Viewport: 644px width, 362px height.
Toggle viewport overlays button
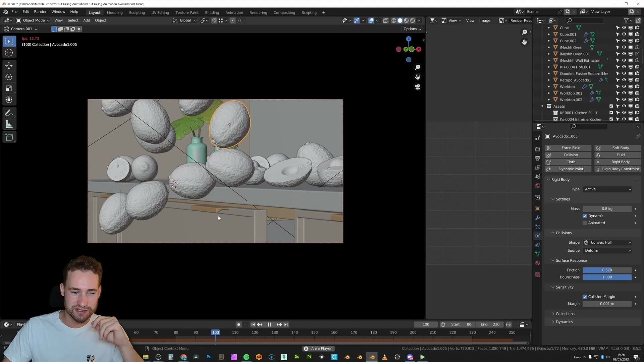(371, 21)
